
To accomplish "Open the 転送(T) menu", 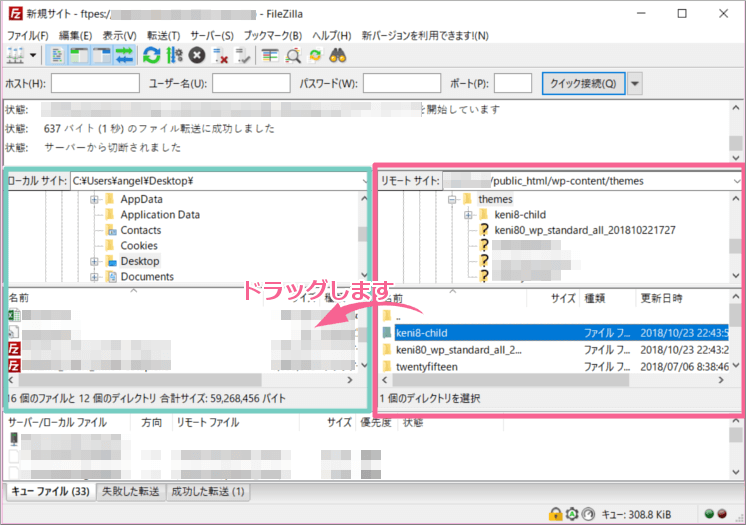I will [163, 36].
